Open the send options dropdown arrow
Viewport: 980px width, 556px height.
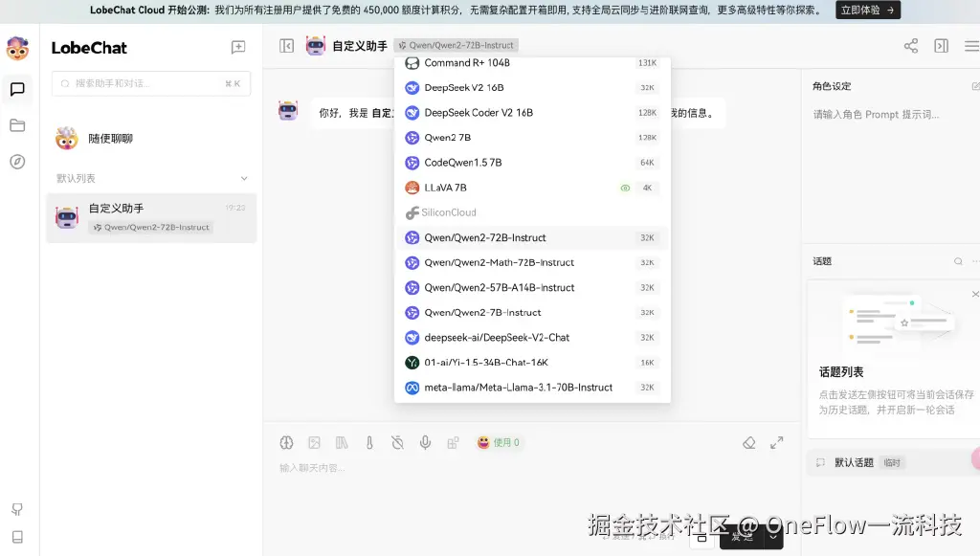[773, 537]
